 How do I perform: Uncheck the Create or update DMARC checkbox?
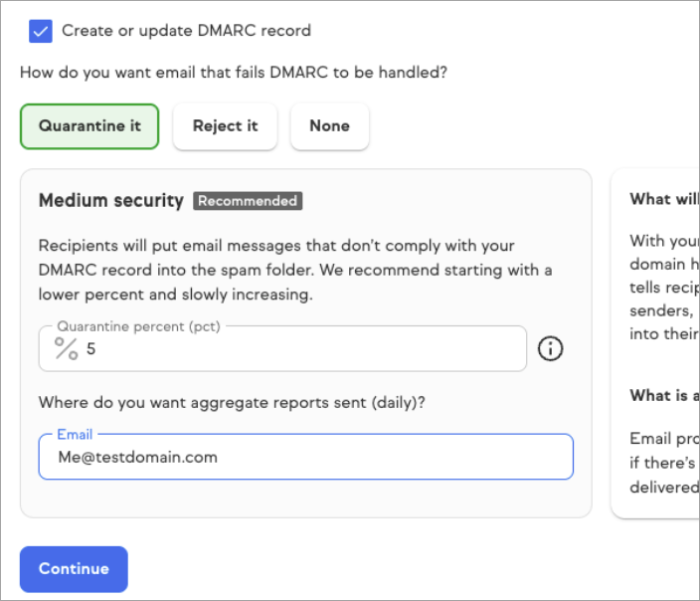click(41, 31)
